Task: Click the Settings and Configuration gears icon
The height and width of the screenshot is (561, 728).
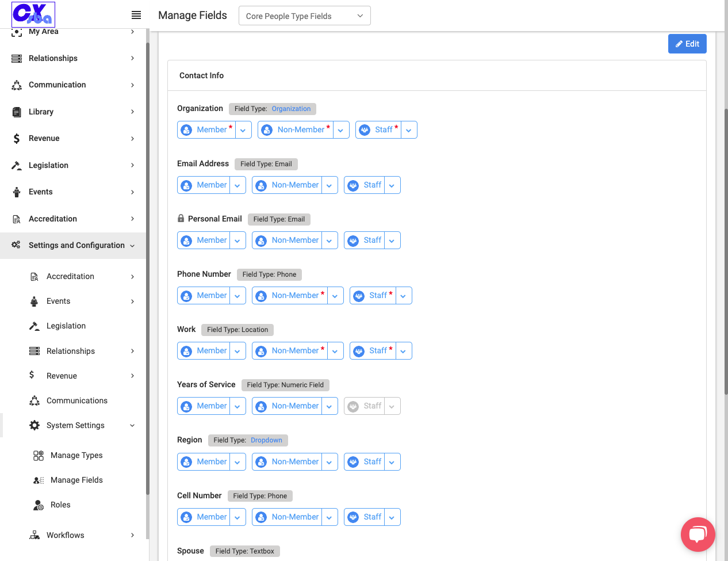Action: (x=16, y=245)
